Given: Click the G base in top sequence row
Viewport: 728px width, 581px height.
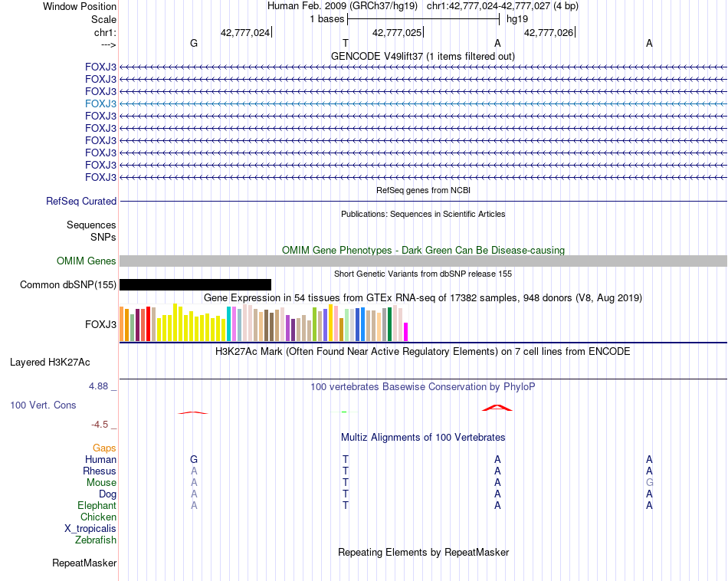Looking at the screenshot, I should click(x=194, y=43).
